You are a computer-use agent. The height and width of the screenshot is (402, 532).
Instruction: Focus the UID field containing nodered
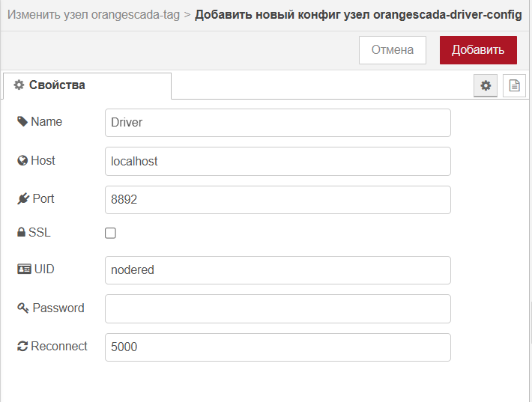click(278, 270)
